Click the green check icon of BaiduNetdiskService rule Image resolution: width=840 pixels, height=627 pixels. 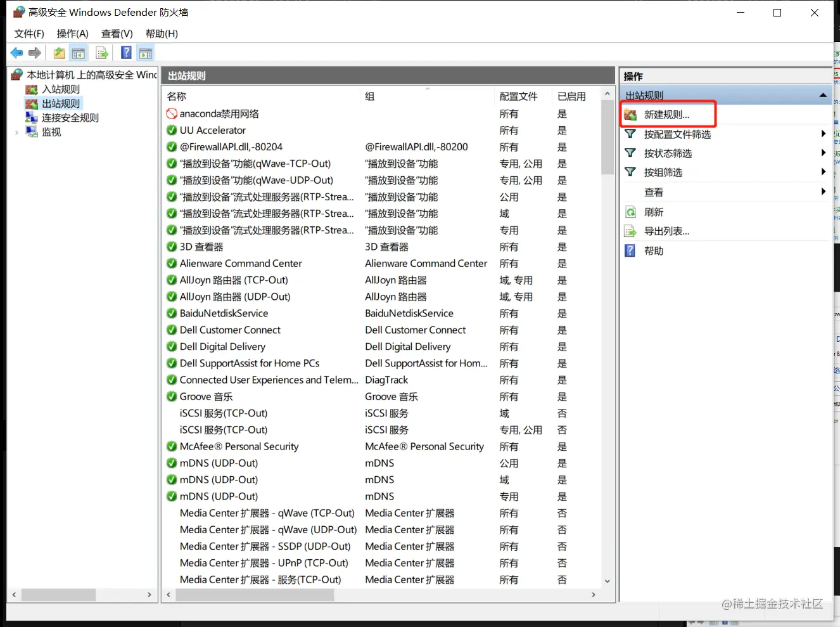172,313
